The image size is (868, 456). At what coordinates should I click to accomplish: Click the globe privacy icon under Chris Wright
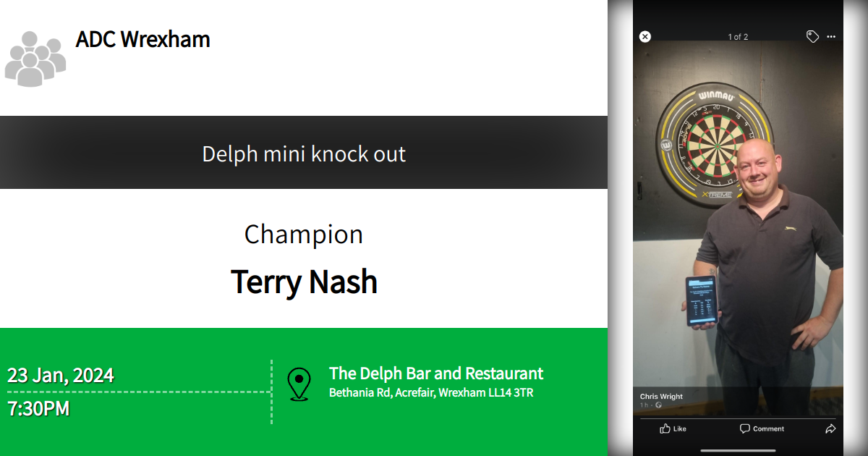[658, 405]
